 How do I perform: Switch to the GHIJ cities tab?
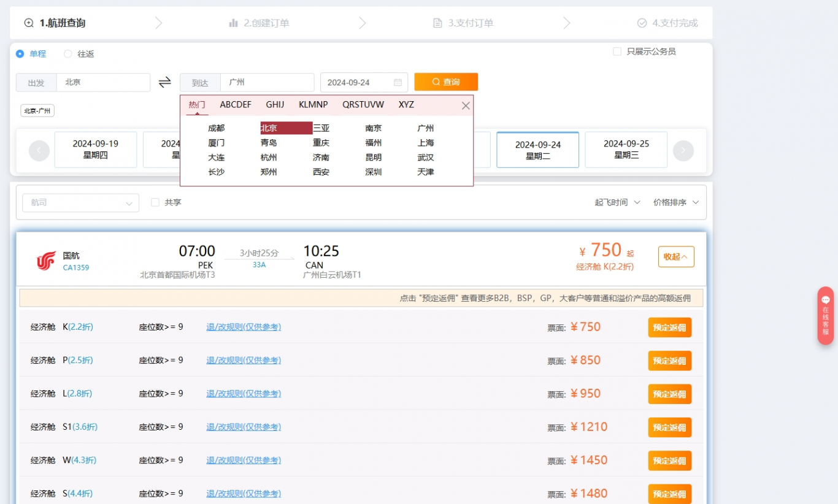pyautogui.click(x=275, y=105)
